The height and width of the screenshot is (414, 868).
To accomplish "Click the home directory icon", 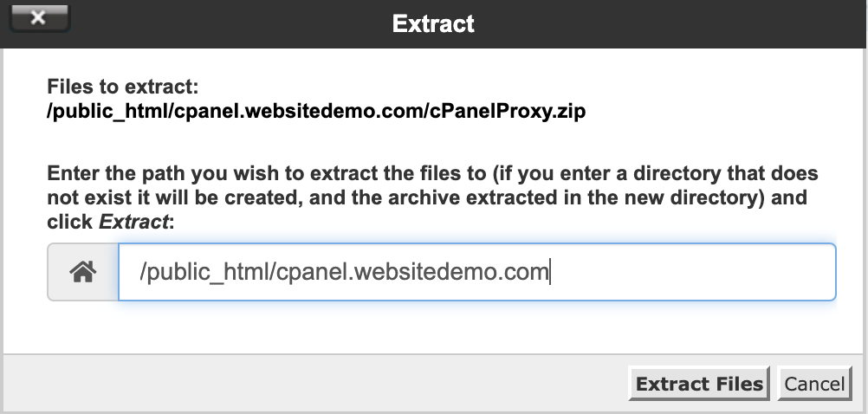I will point(83,273).
